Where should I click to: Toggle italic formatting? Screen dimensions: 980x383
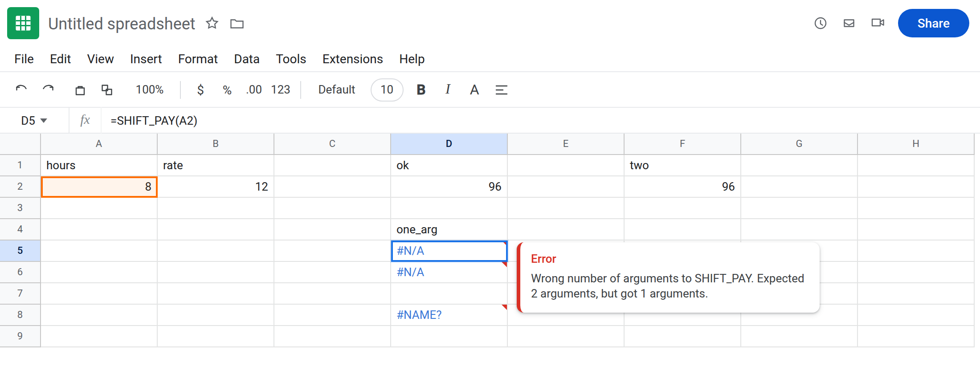click(448, 90)
